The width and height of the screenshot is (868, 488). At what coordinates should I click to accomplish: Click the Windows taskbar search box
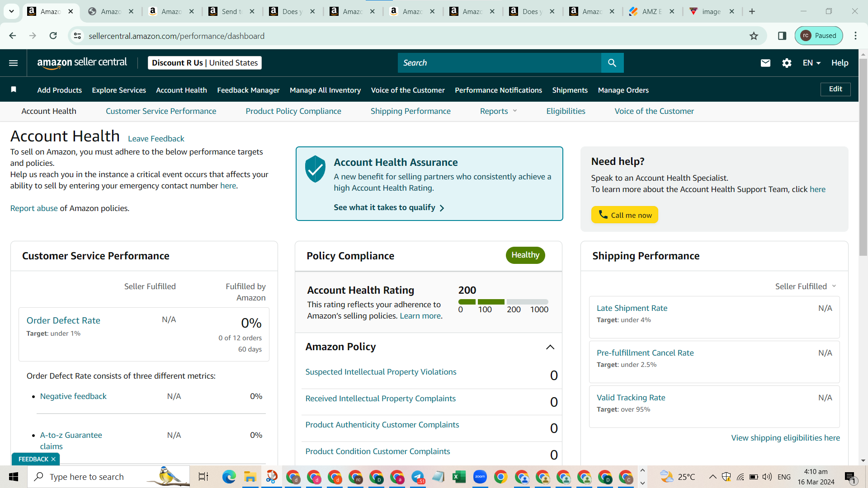tap(109, 477)
